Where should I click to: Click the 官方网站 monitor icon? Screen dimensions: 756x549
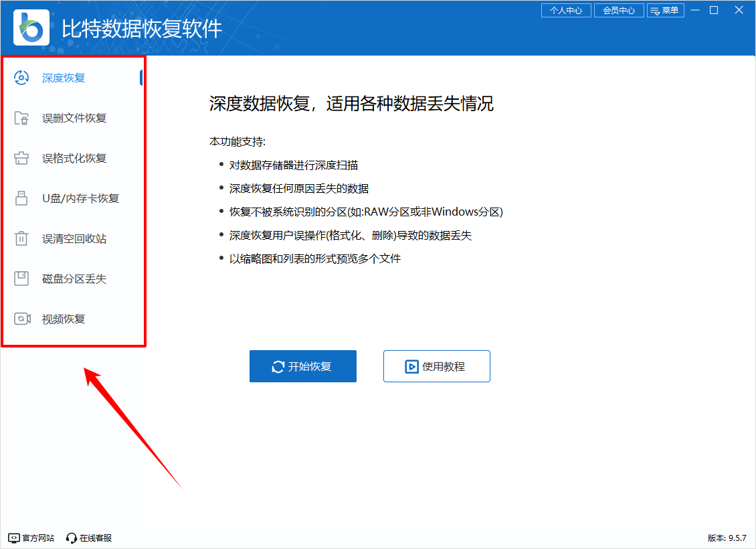pos(14,538)
